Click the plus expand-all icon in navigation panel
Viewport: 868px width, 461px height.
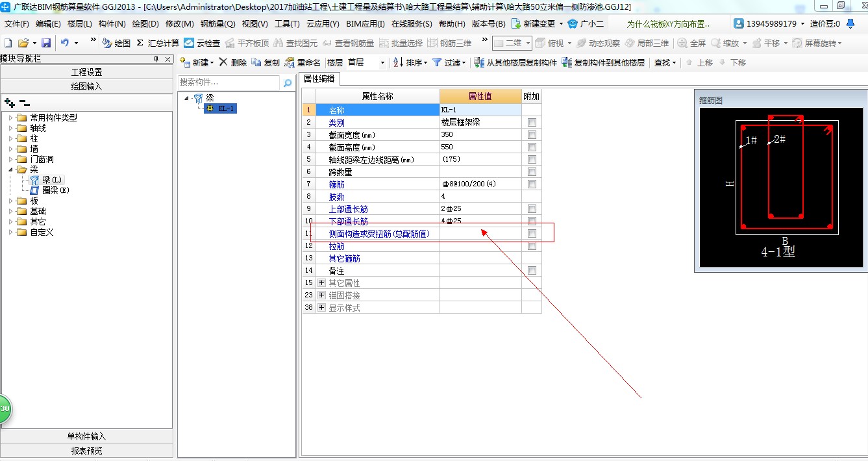[x=8, y=103]
